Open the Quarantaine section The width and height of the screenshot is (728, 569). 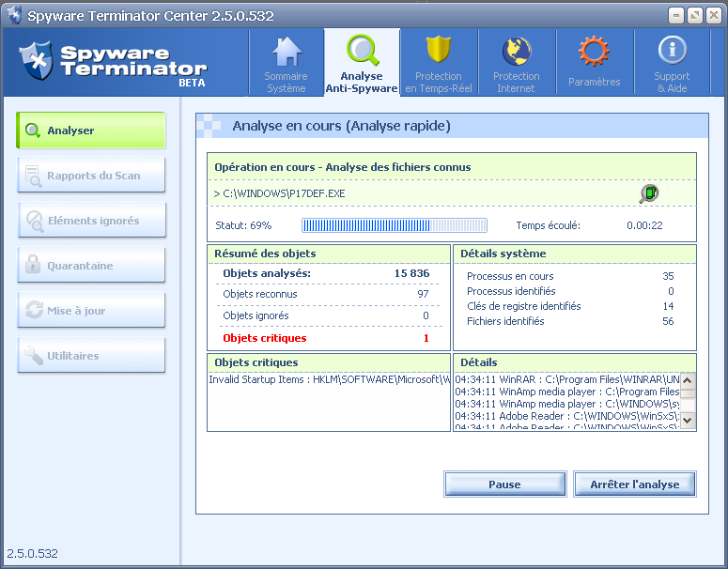click(91, 265)
